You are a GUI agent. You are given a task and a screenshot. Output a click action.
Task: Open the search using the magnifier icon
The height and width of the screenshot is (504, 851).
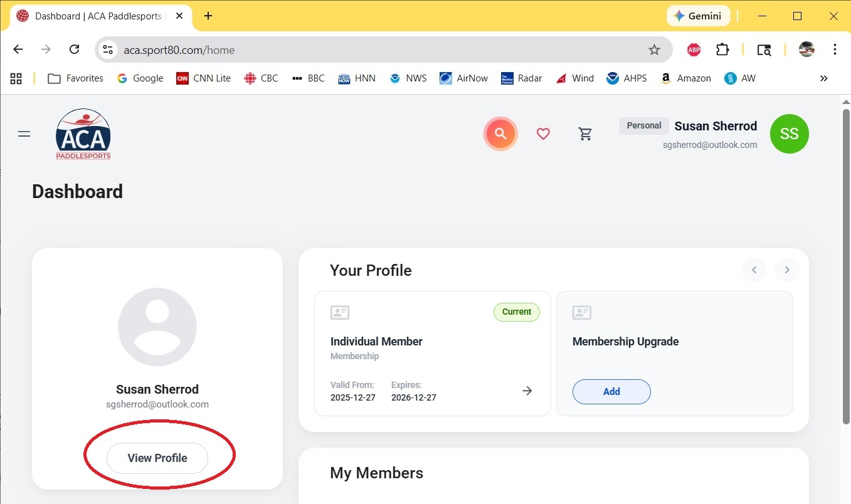click(x=500, y=134)
